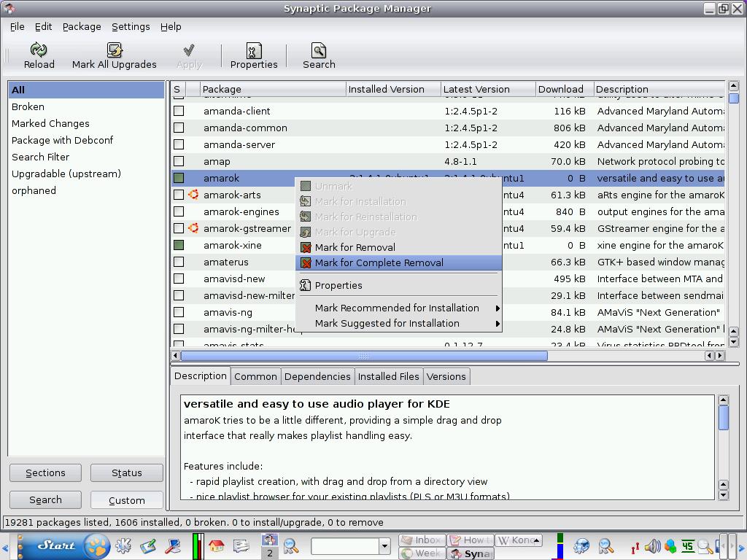The width and height of the screenshot is (747, 560).
Task: Click the green 45 battery tray icon
Action: click(688, 545)
